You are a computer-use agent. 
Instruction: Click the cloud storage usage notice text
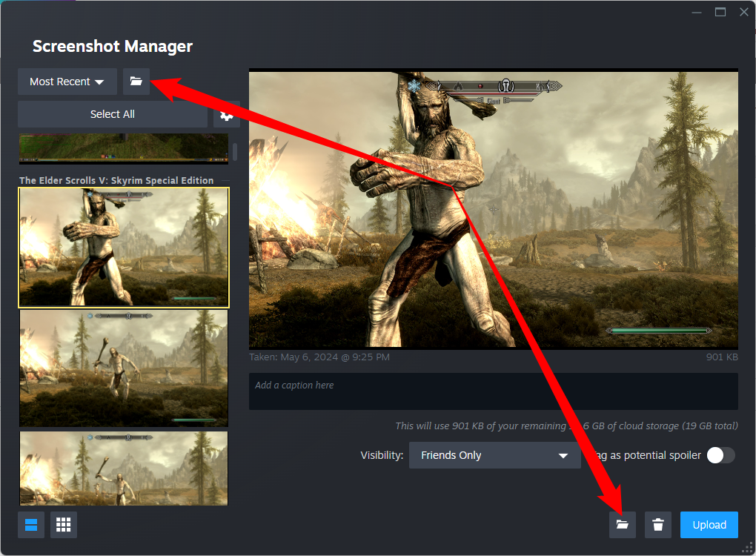566,426
